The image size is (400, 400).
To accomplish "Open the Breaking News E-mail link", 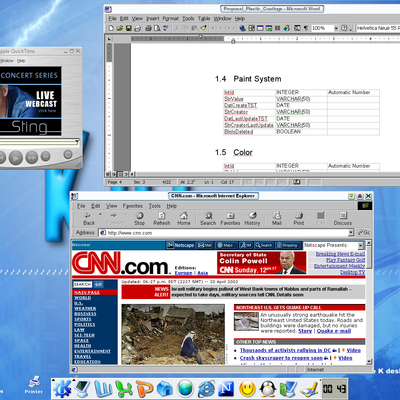I will (340, 254).
